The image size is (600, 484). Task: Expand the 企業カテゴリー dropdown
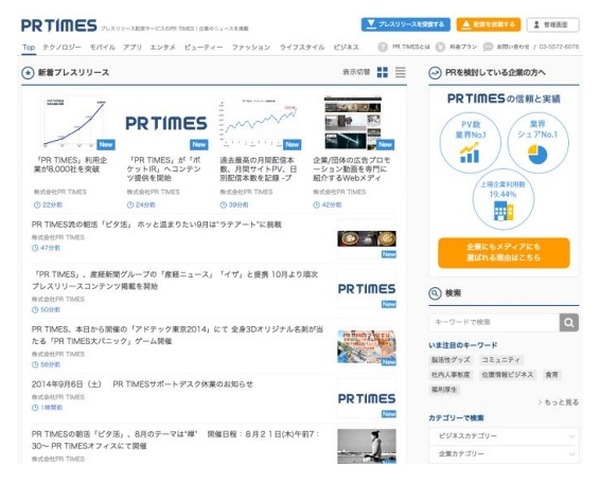(x=504, y=454)
